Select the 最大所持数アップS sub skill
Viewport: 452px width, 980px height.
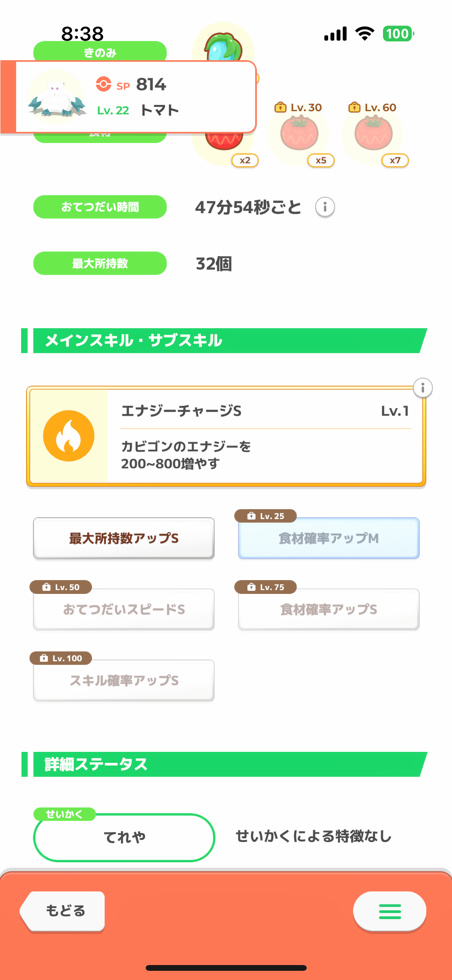coord(123,538)
